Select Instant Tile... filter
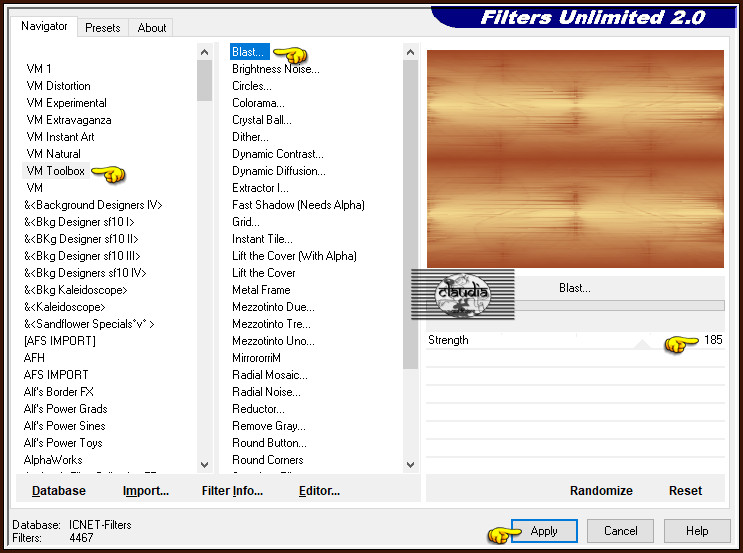Viewport: 743px width, 553px height. pos(262,239)
